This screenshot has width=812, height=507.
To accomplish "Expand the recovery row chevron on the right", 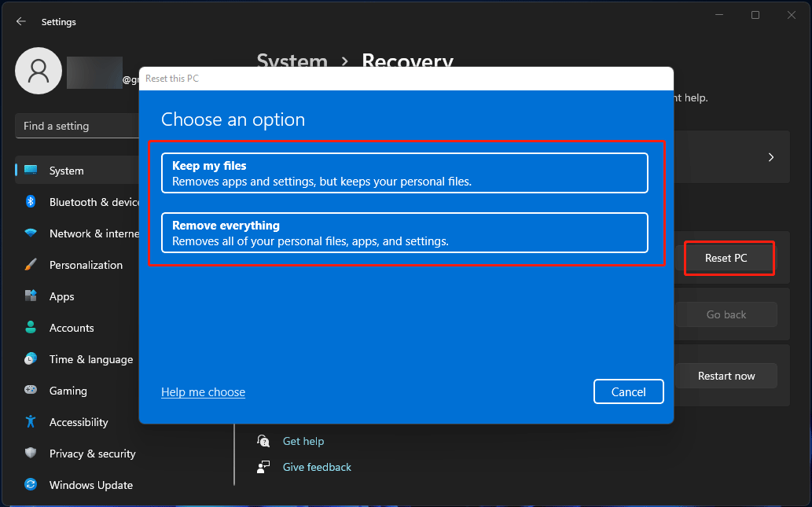I will [x=770, y=156].
